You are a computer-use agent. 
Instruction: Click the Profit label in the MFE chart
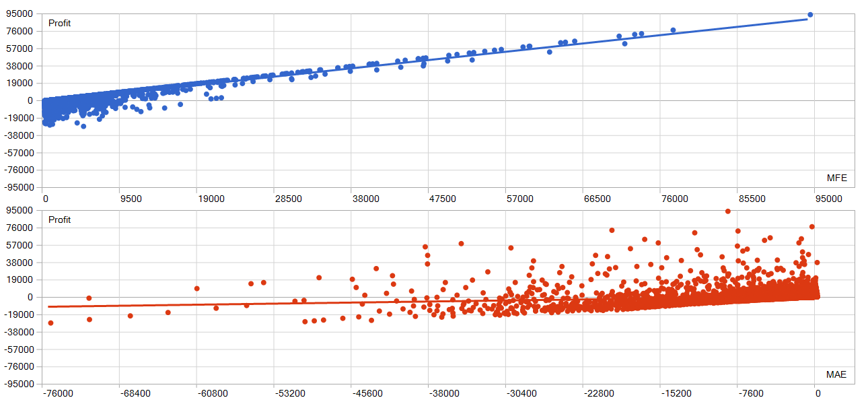click(59, 24)
